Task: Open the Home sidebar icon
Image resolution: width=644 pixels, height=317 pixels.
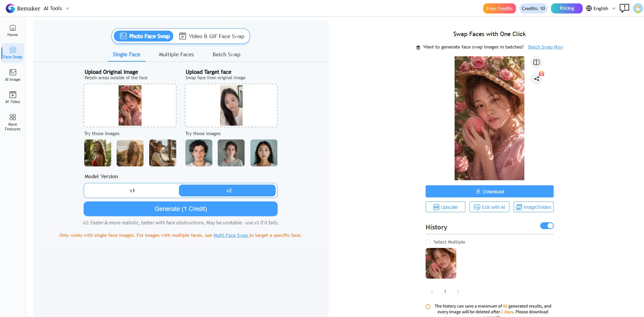Action: (12, 31)
